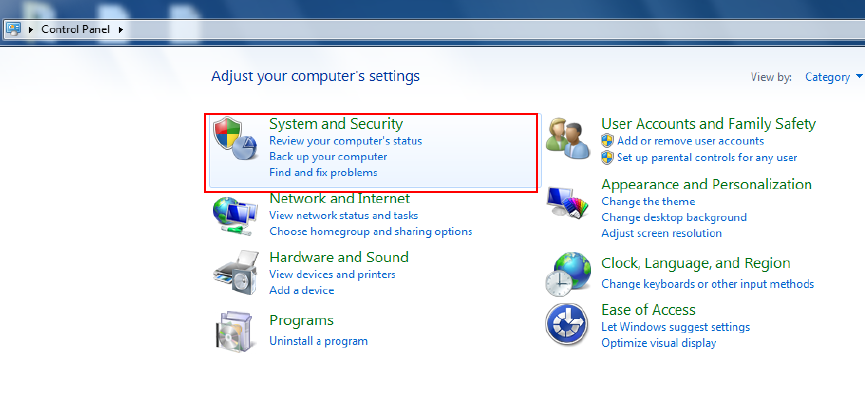Image resolution: width=865 pixels, height=405 pixels.
Task: Open Uninstall a program link
Action: 318,341
